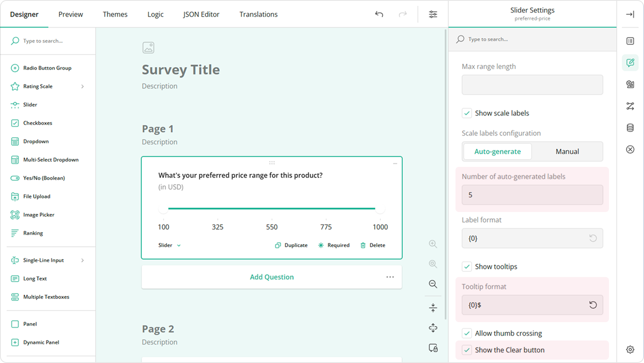The image size is (644, 363).
Task: Select Manual scale labels configuration
Action: click(x=567, y=151)
